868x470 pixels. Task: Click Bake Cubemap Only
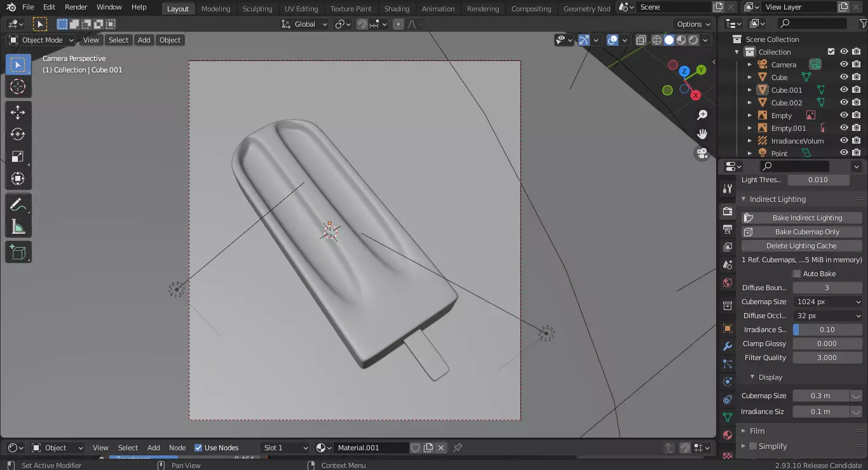(802, 232)
